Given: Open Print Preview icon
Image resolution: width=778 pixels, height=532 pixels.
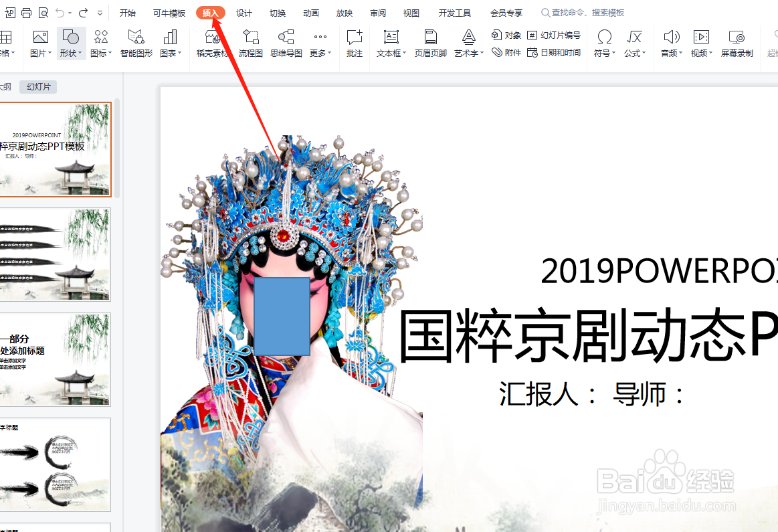Looking at the screenshot, I should pos(43,13).
